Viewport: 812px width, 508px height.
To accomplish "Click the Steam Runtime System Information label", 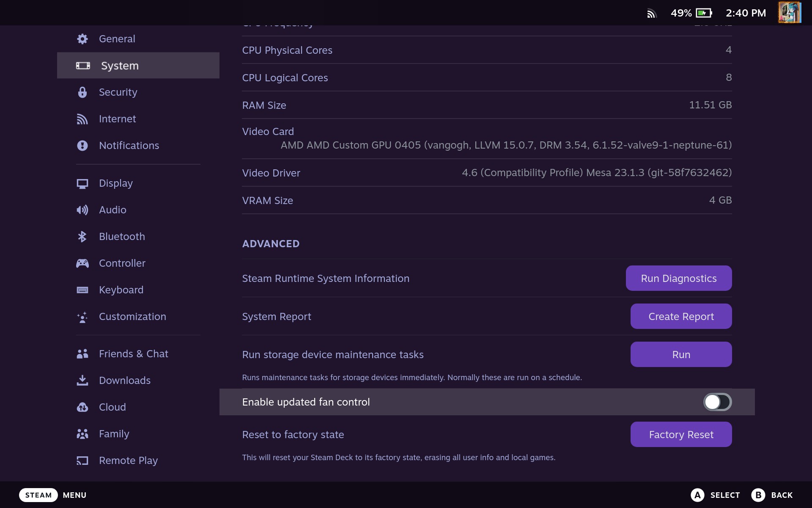I will [x=326, y=279].
